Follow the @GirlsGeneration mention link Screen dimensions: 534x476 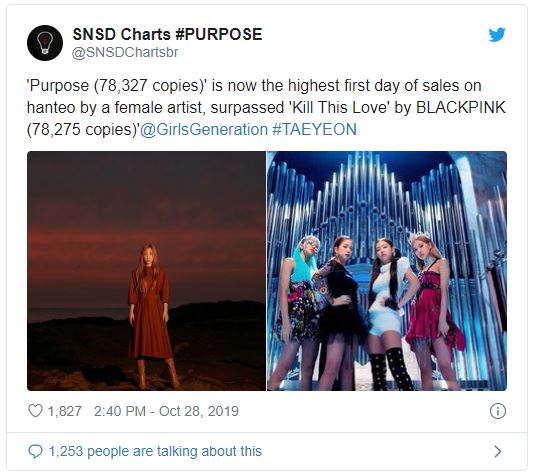coord(204,130)
